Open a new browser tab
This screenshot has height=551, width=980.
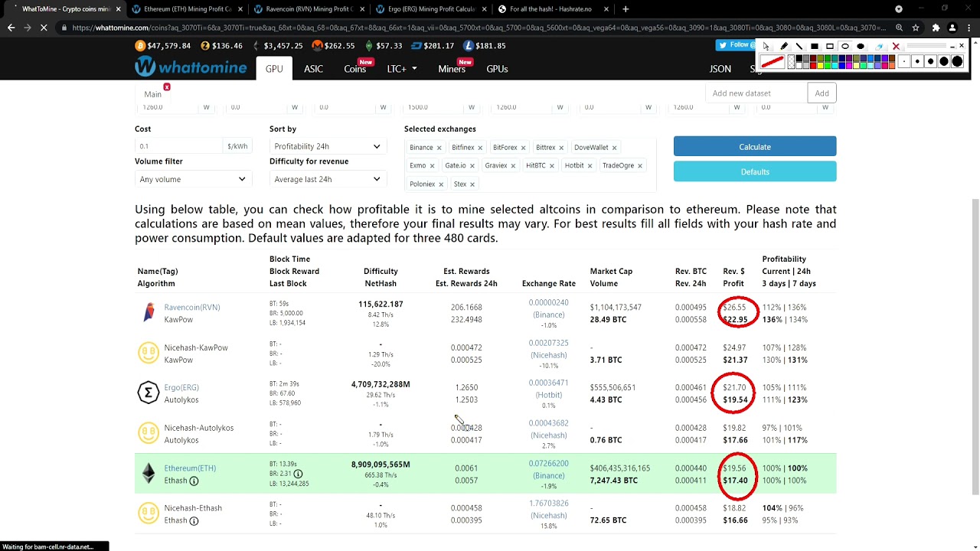point(626,9)
